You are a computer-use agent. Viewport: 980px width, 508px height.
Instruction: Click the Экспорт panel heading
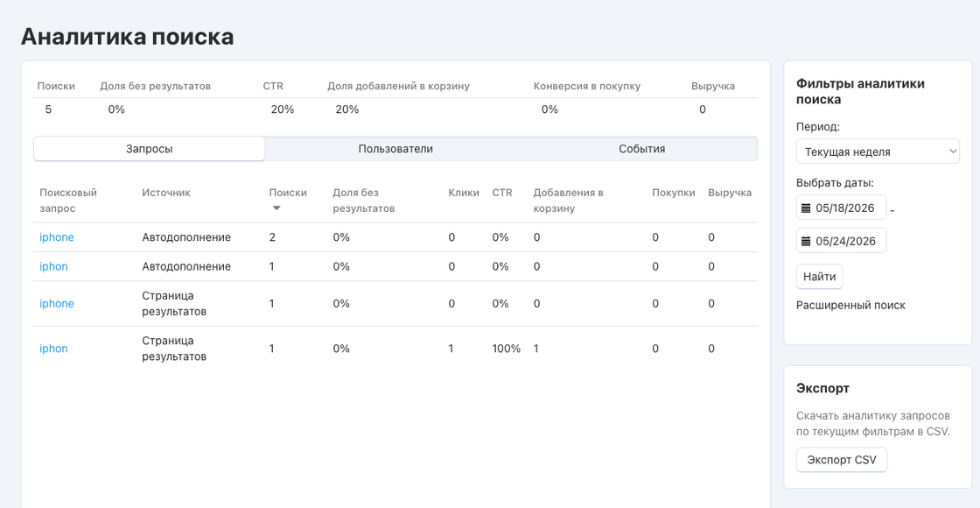pos(822,389)
